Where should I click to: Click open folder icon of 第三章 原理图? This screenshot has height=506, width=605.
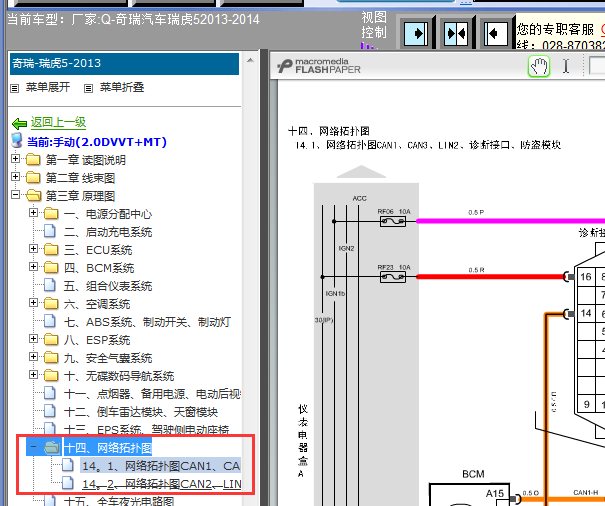pos(34,195)
